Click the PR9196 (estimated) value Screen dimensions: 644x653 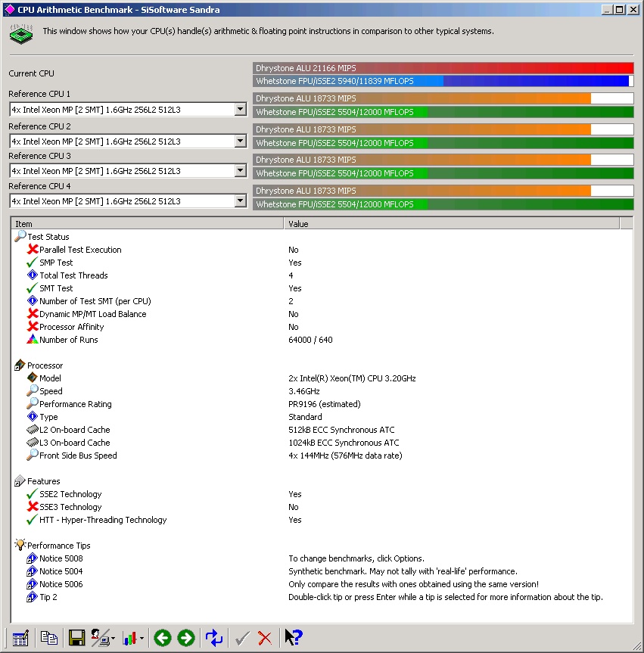(325, 404)
